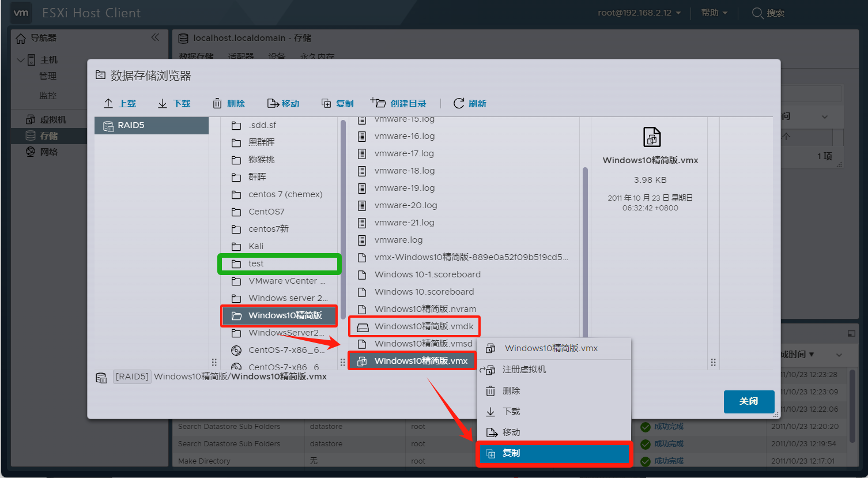
Task: Open the root@192.168.2.12 user dropdown
Action: coord(639,13)
